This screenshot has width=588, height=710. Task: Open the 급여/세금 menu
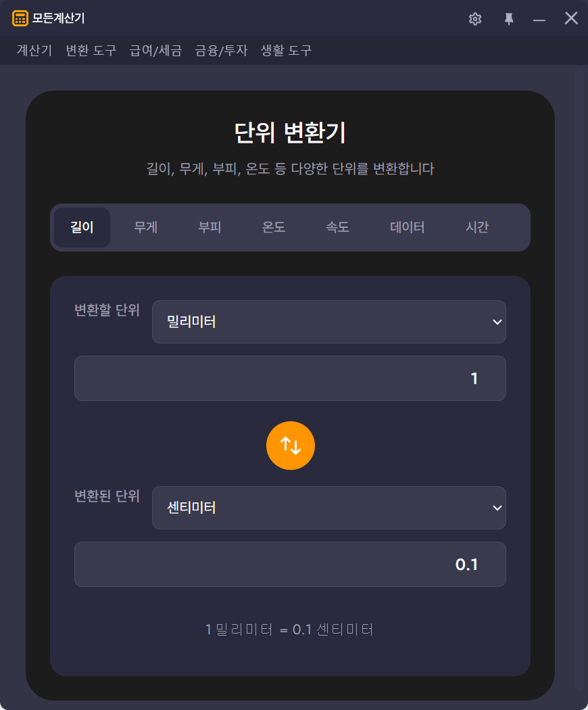[155, 51]
